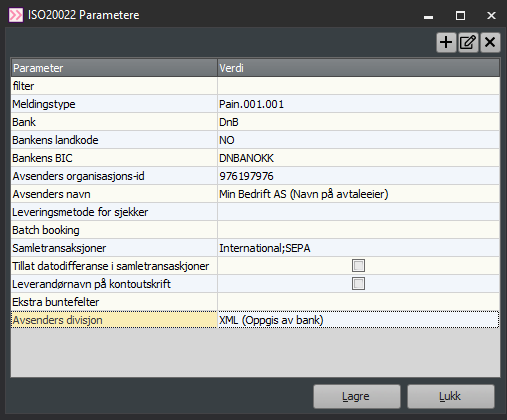
Task: Click empty Batch booking value cell
Action: click(358, 230)
